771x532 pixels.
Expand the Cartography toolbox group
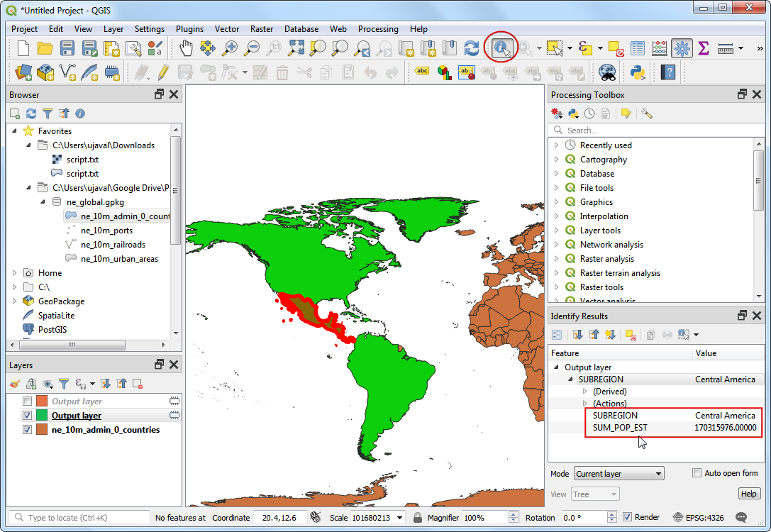tap(557, 160)
